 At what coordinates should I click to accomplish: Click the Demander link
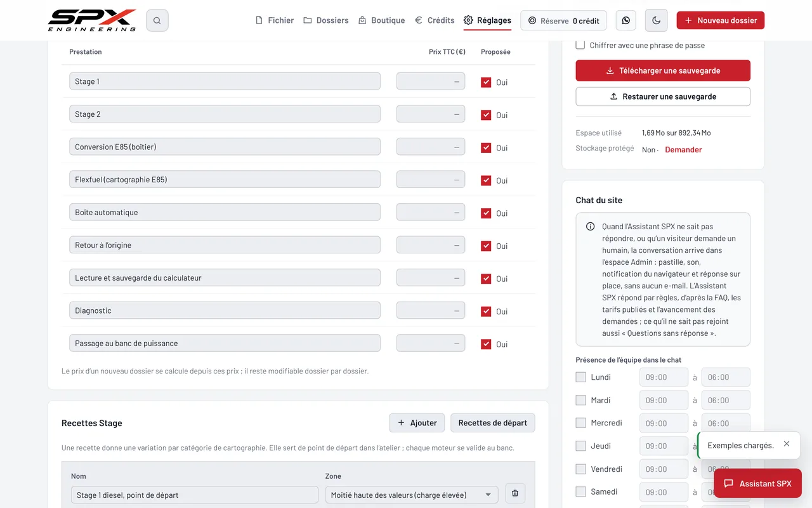pos(683,150)
